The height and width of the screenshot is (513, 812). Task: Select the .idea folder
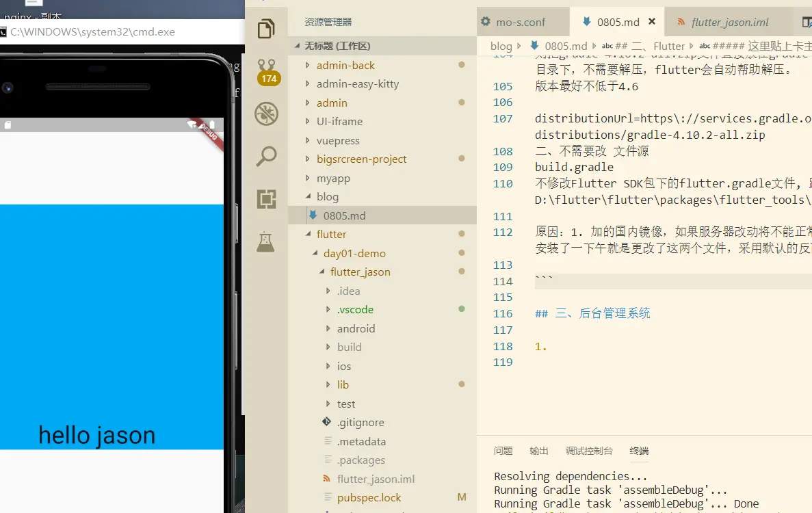point(382,291)
